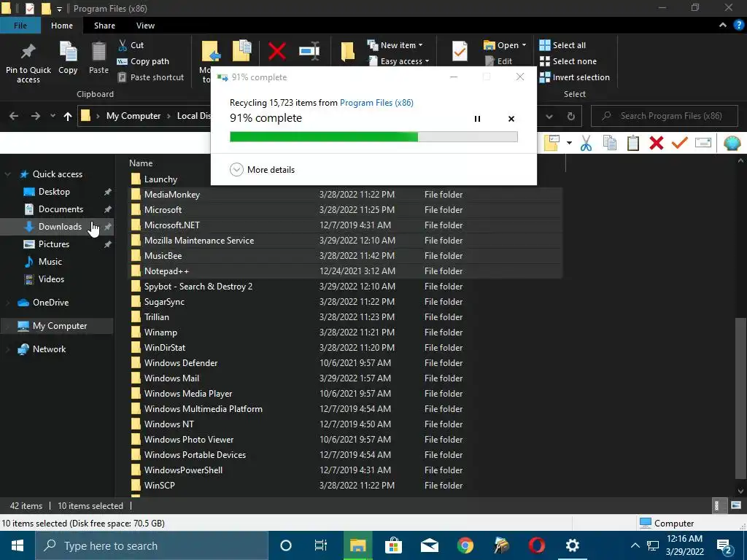Minimize the ribbon with the chevron
The width and height of the screenshot is (747, 560).
pos(723,26)
